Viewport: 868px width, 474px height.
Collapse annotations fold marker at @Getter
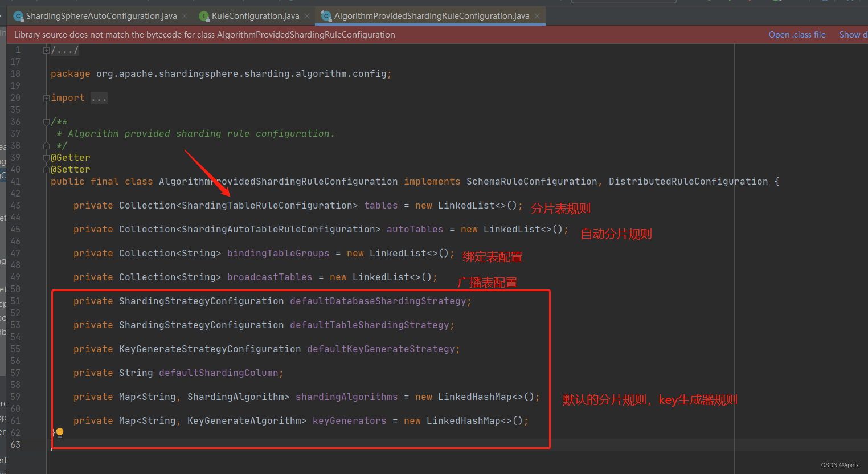(46, 158)
